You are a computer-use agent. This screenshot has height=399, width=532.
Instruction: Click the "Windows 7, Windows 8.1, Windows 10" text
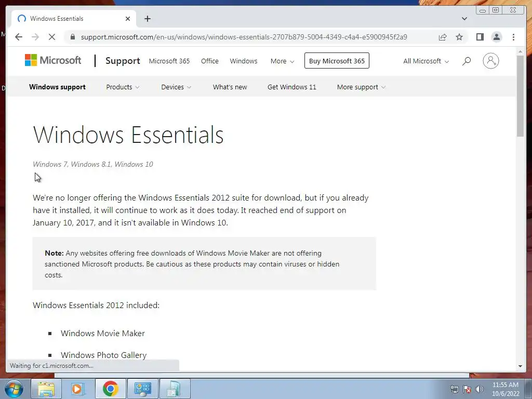[93, 164]
